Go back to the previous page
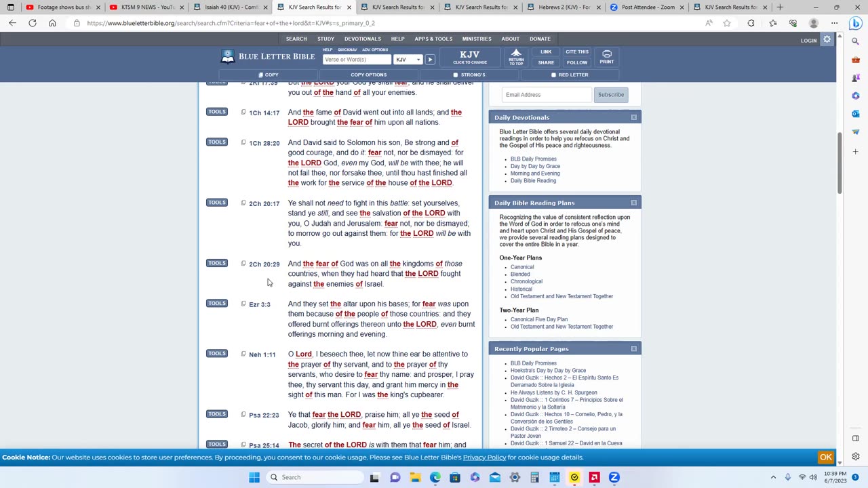This screenshot has width=868, height=488. [12, 23]
